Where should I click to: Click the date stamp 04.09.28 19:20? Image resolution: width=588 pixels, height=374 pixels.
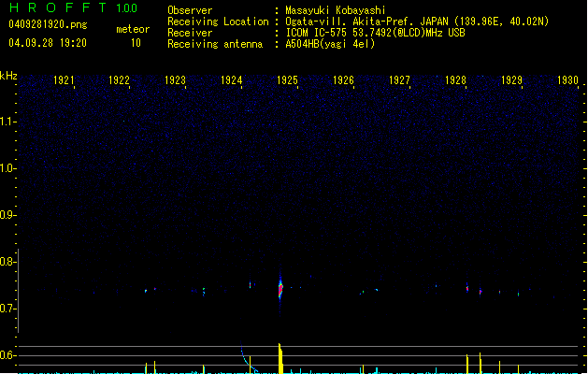48,43
